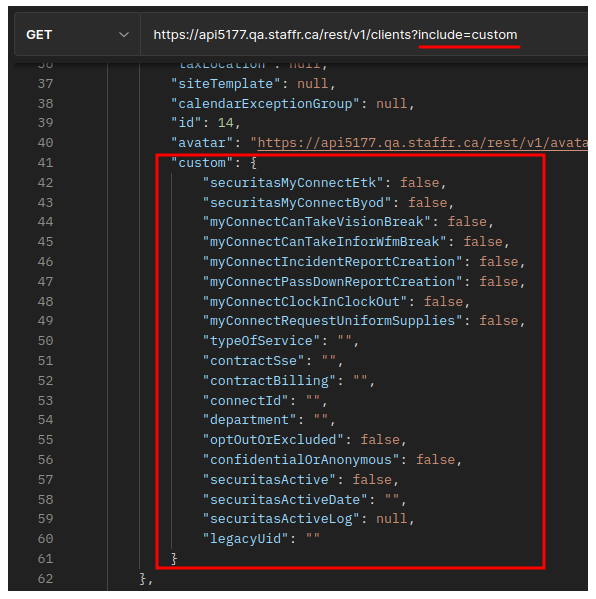Click the id value 14
The image size is (596, 599).
pyautogui.click(x=226, y=123)
